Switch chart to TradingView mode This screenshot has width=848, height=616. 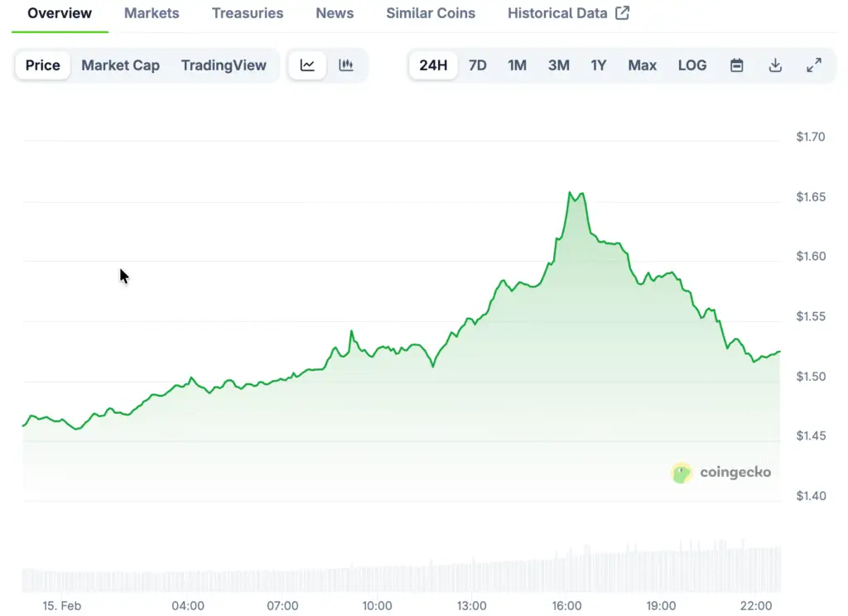224,65
